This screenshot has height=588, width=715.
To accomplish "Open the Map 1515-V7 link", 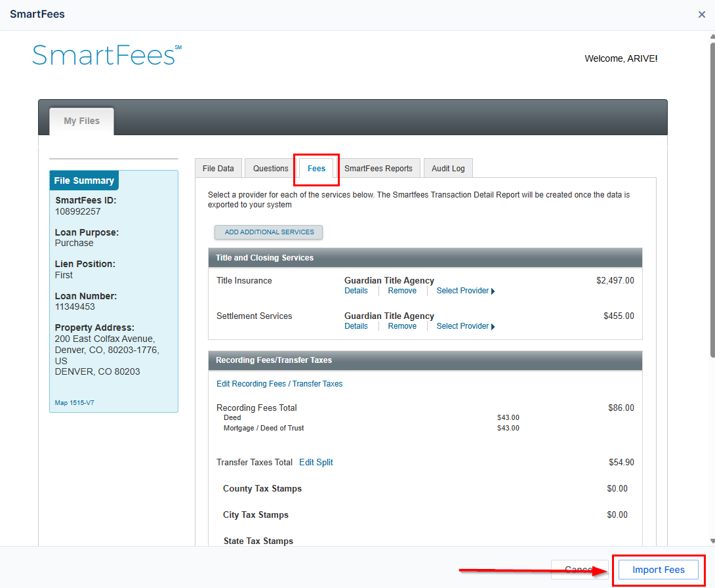I will coord(74,403).
